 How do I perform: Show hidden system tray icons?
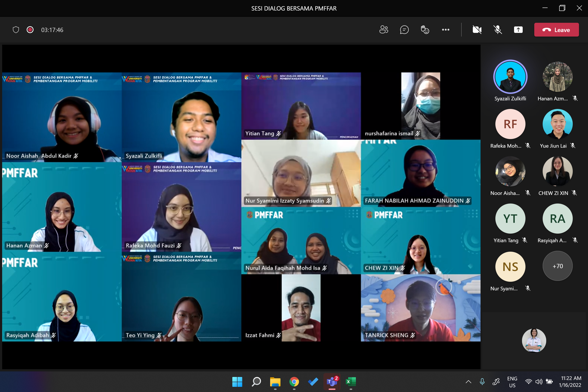(x=468, y=381)
